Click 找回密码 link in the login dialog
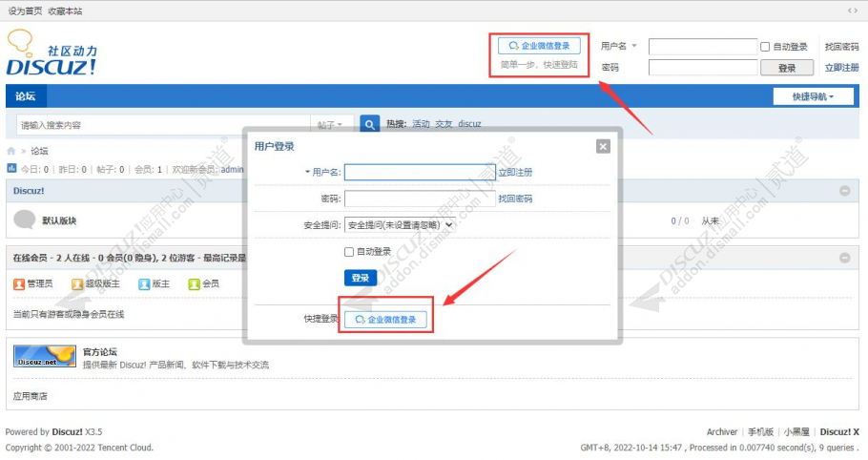Screen dimensions: 868x460 coord(515,199)
